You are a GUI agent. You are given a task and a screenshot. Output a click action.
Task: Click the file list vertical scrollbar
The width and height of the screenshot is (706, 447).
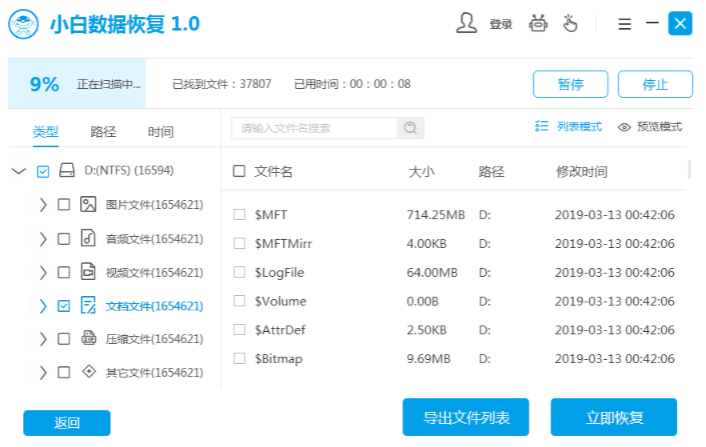(x=689, y=169)
